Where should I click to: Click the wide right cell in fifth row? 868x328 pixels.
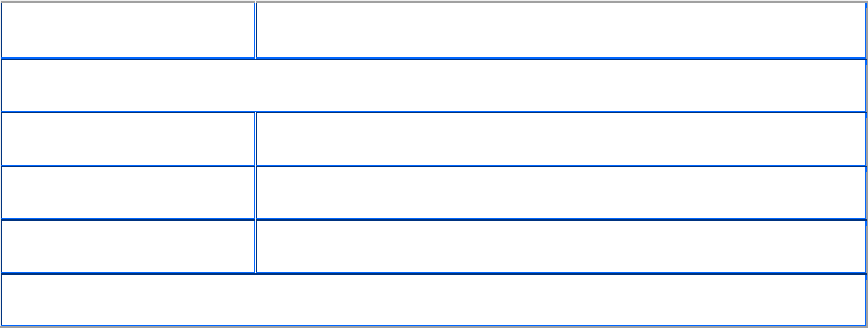point(560,246)
